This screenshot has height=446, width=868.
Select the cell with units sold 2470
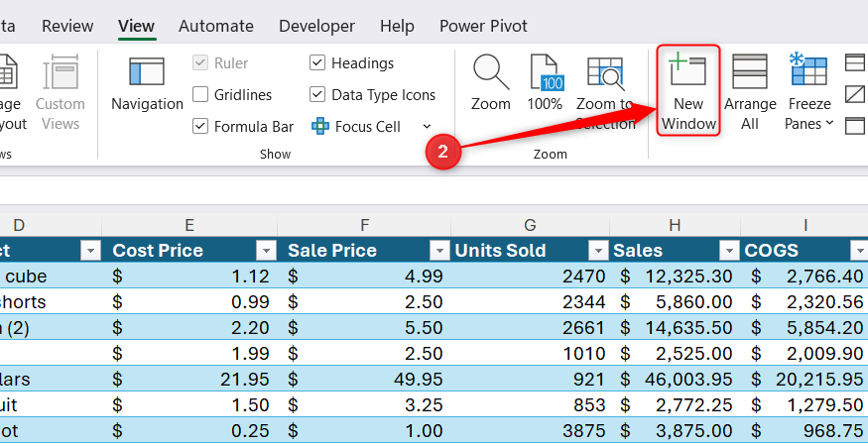tap(531, 277)
